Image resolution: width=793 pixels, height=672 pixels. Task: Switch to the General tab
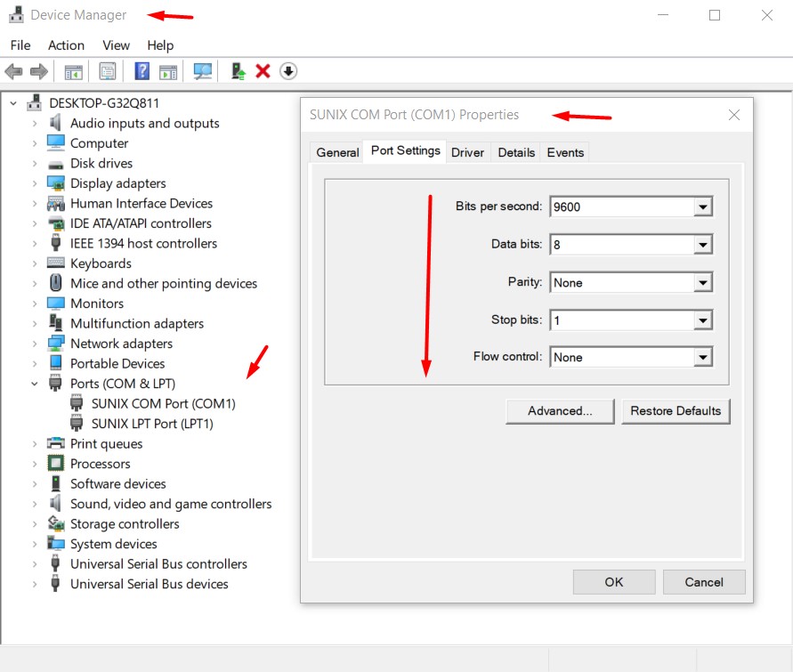coord(337,152)
